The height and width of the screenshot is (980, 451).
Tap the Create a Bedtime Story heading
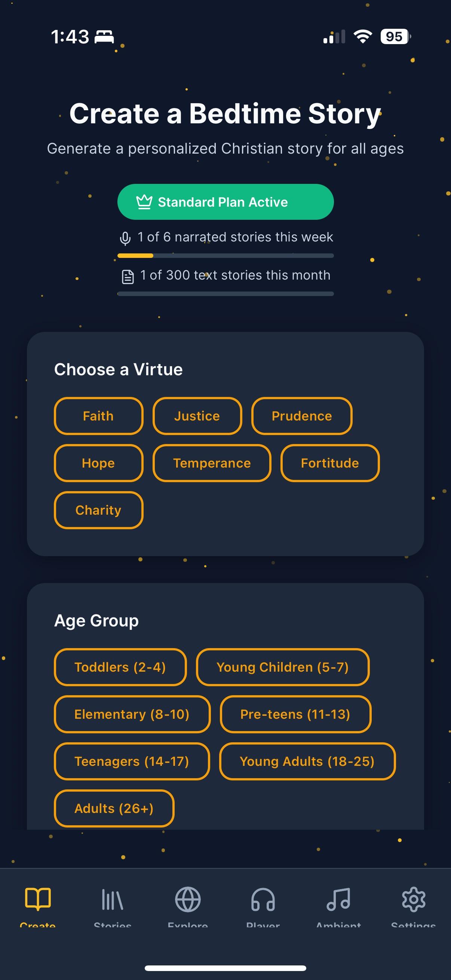coord(225,113)
